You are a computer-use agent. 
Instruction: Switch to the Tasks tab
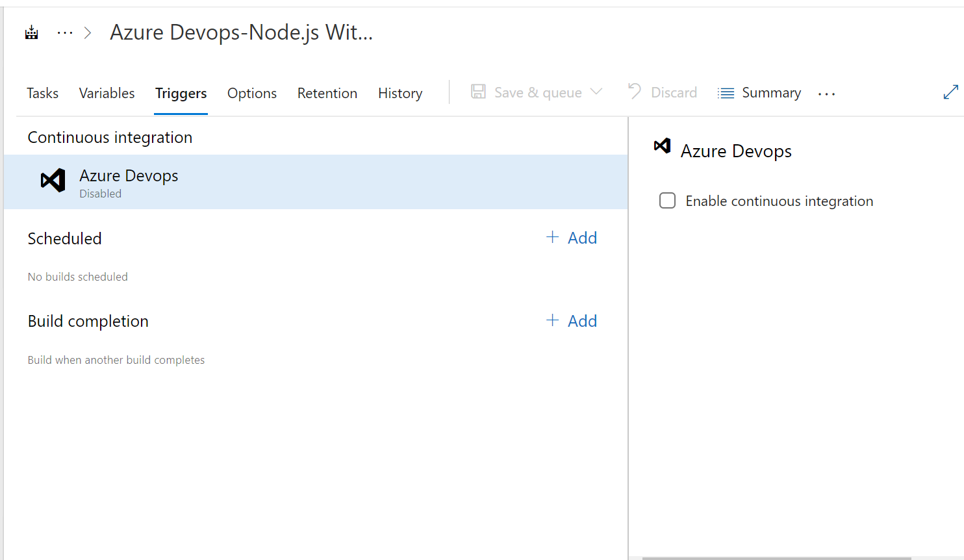click(x=42, y=93)
